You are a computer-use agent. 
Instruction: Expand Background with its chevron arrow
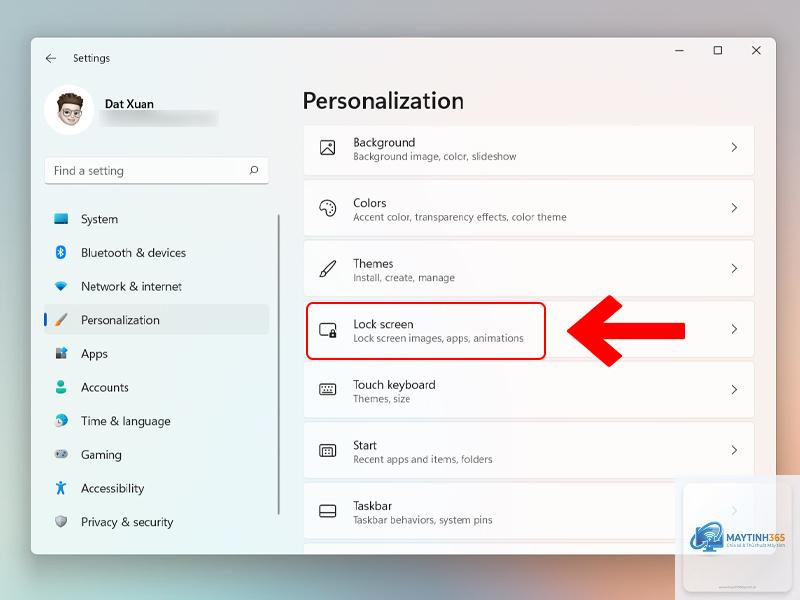(734, 147)
